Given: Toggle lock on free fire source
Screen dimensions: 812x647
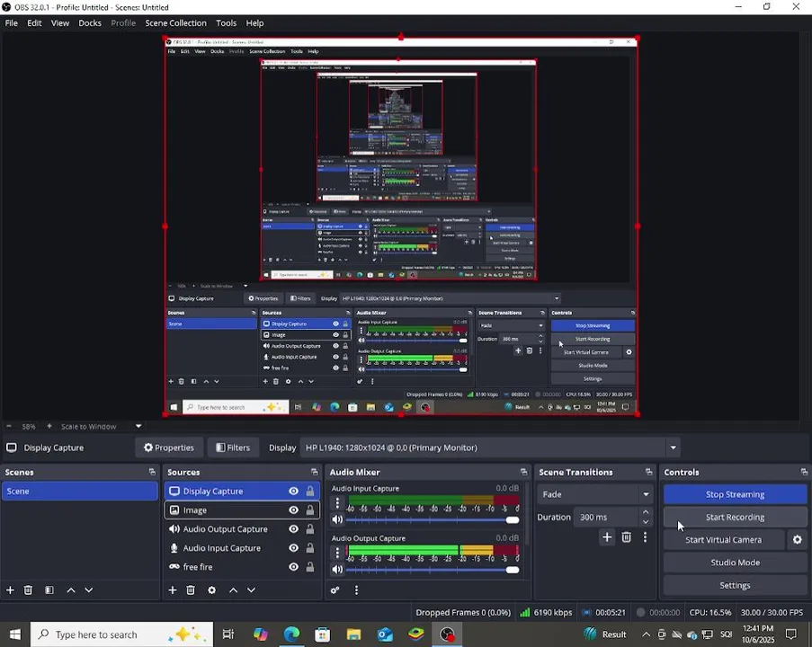Looking at the screenshot, I should pos(309,567).
